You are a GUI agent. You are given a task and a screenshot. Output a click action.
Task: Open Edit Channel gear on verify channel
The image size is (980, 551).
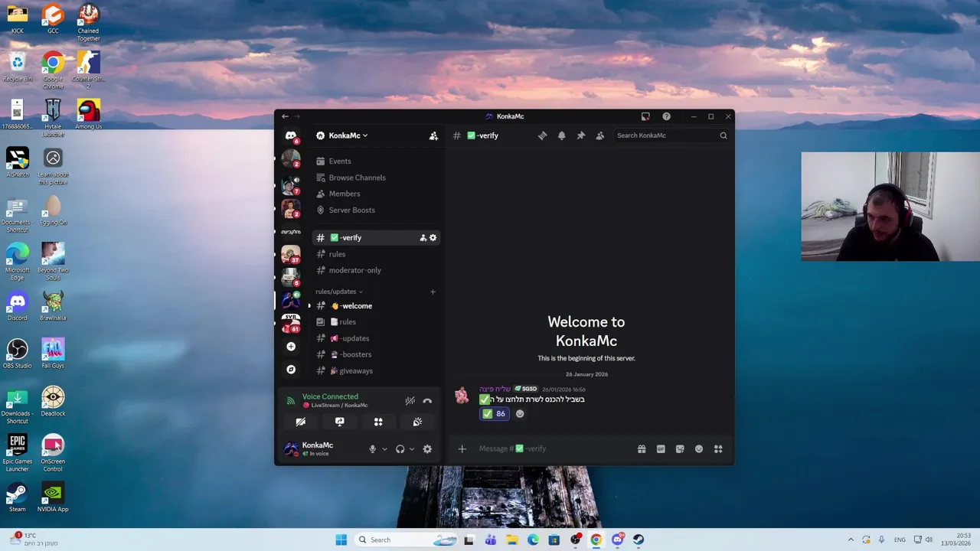(x=433, y=238)
